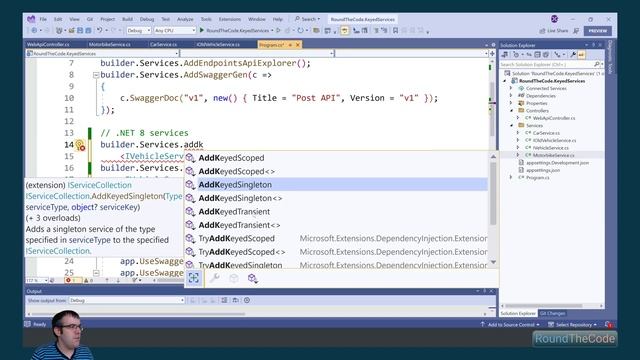Click Solution Explorer wrench properties icon
Image resolution: width=640 pixels, height=360 pixels.
pyautogui.click(x=573, y=54)
